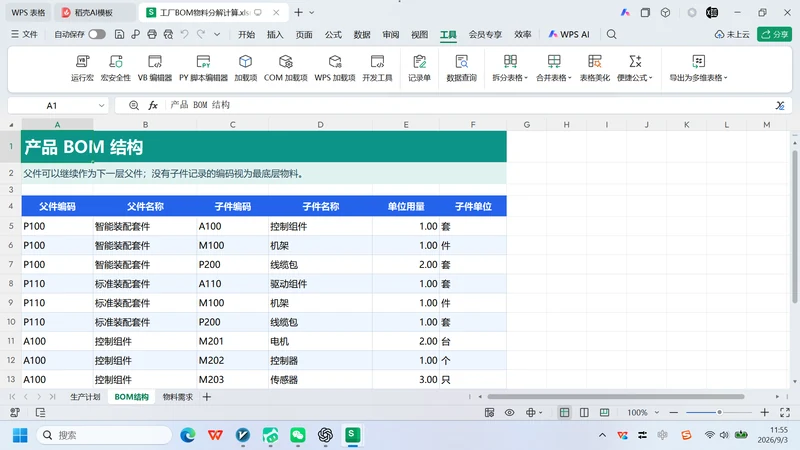This screenshot has width=800, height=450.
Task: Click the print icon in quick toolbar
Action: [x=152, y=34]
